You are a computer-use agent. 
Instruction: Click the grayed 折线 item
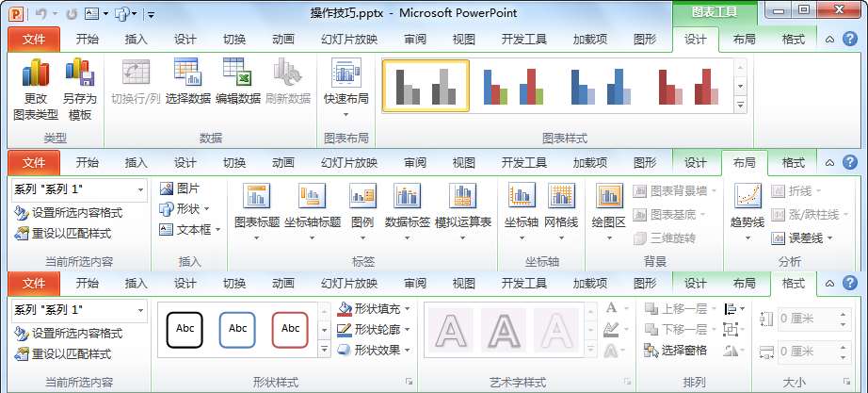(796, 191)
